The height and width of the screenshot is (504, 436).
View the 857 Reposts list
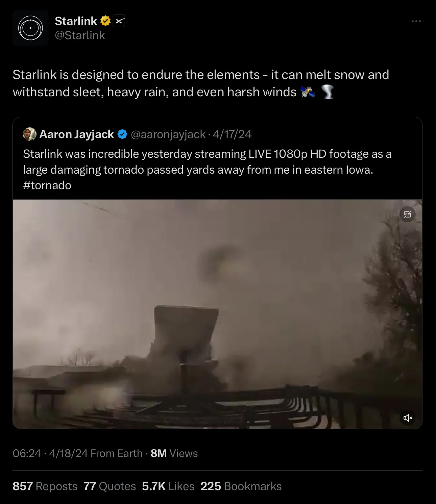(x=45, y=486)
